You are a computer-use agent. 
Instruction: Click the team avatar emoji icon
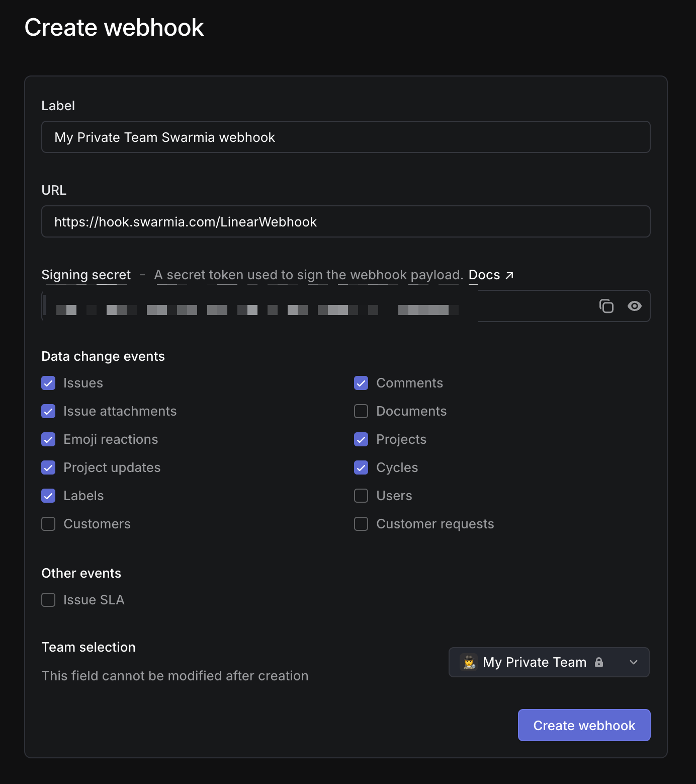pyautogui.click(x=469, y=662)
